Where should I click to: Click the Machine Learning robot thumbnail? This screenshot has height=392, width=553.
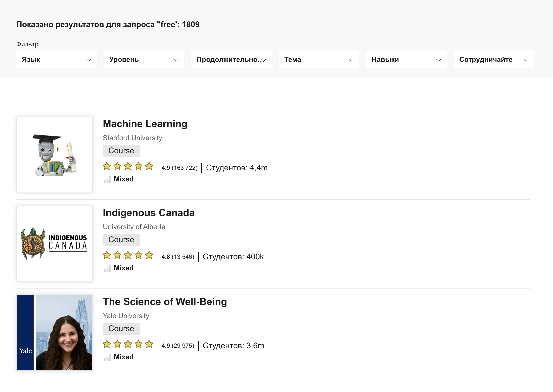tap(55, 155)
